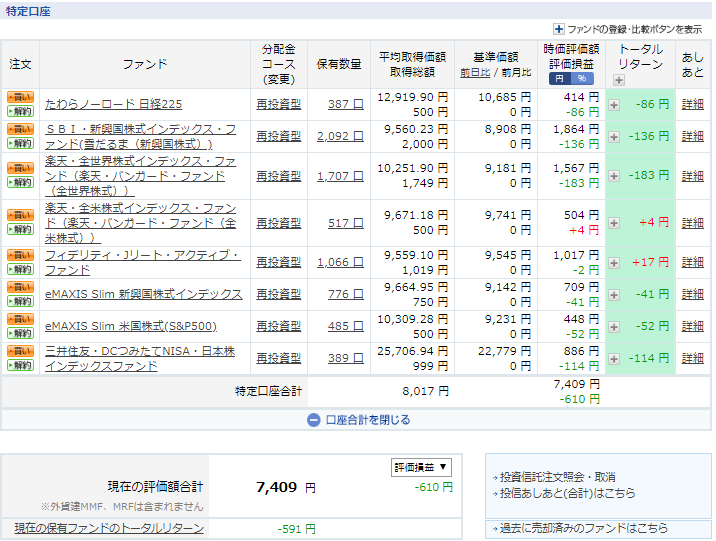Screen dimensions: 716x541
Task: Click the 買い icon for フィデリティ・Jリート・アクティブ・ファンド
Action: pyautogui.click(x=20, y=255)
